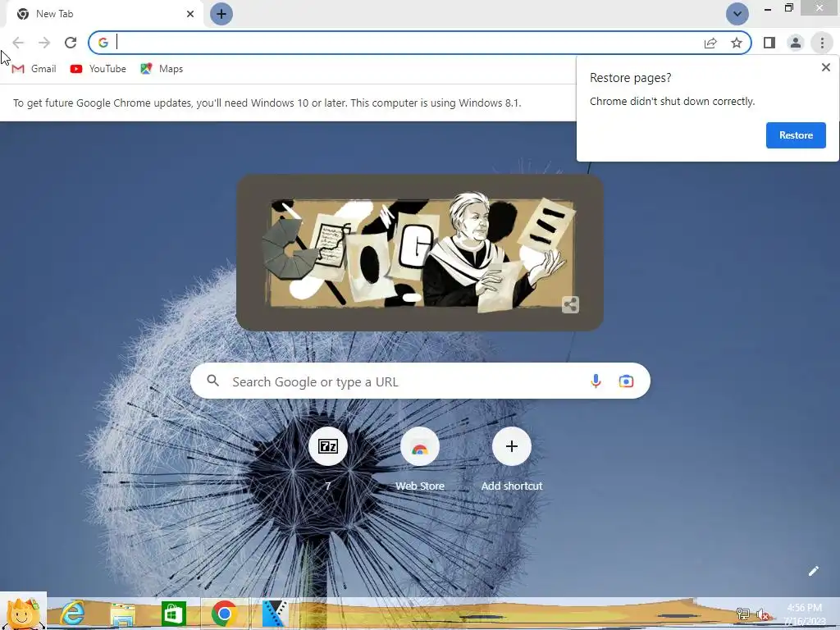Bookmark this tab with the star icon
Image resolution: width=840 pixels, height=630 pixels.
pyautogui.click(x=737, y=43)
